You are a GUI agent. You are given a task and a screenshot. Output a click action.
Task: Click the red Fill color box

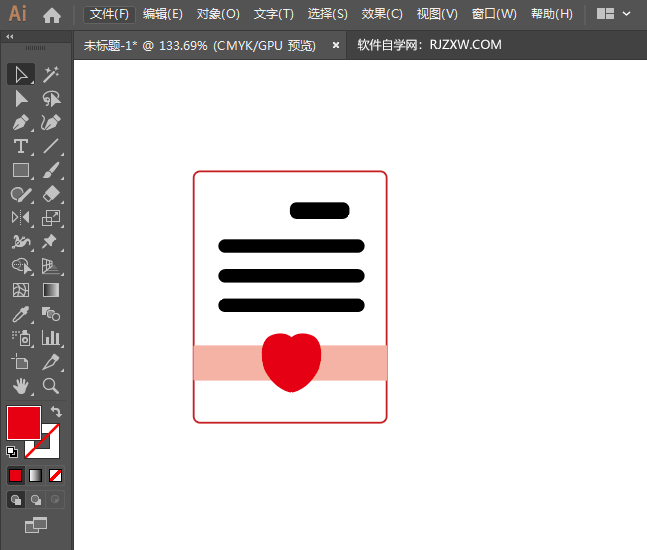tap(24, 423)
